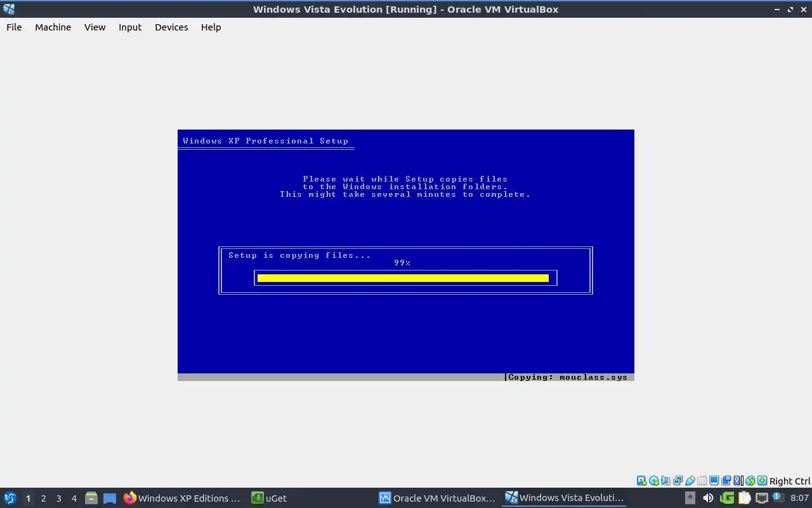Switch to the uGet taskbar window
The height and width of the screenshot is (508, 812).
(270, 498)
